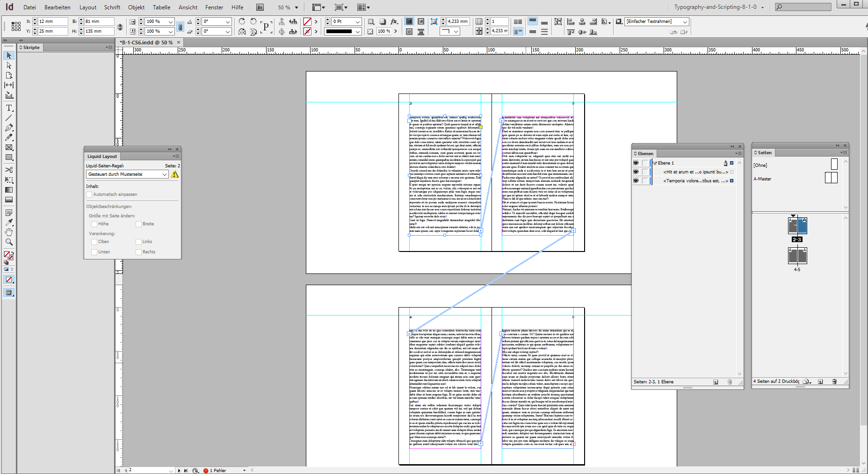Select the Gap tool
This screenshot has height=474, width=868.
[x=9, y=85]
